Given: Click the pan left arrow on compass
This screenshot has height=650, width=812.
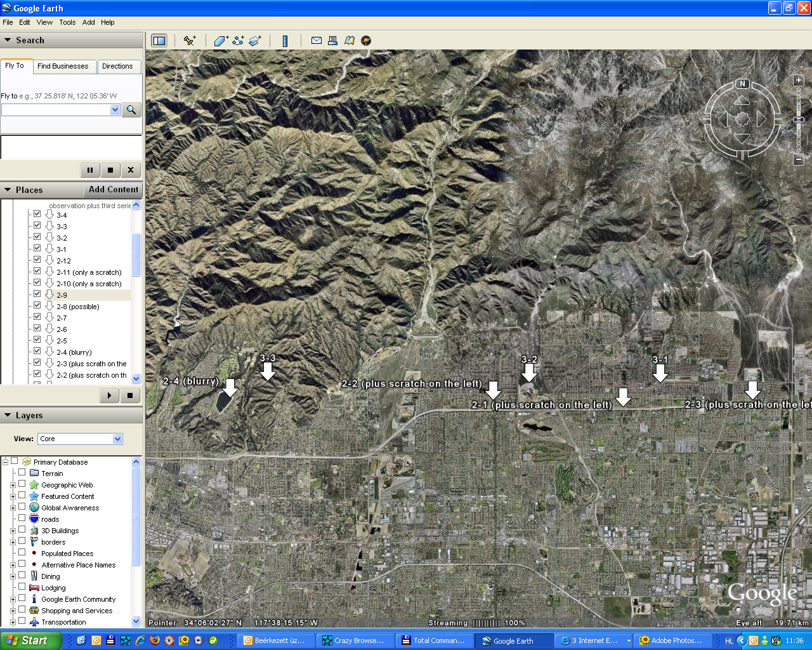Looking at the screenshot, I should click(x=723, y=119).
